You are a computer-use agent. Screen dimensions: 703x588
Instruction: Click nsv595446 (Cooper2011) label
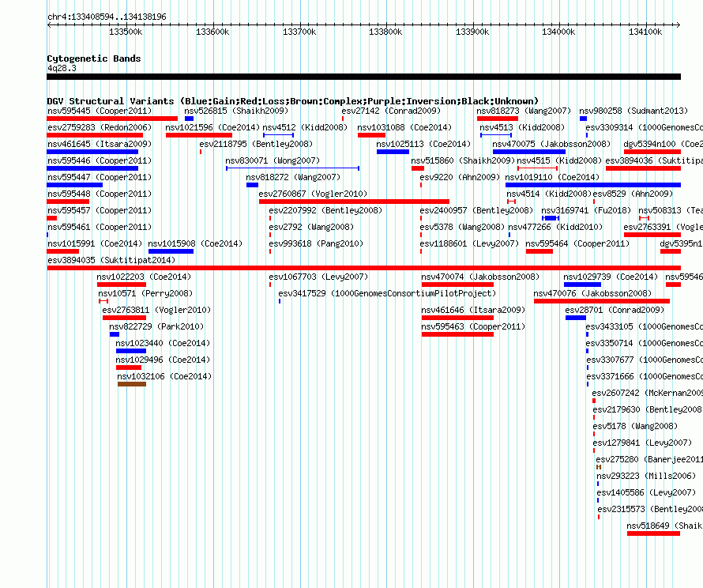[x=100, y=160]
